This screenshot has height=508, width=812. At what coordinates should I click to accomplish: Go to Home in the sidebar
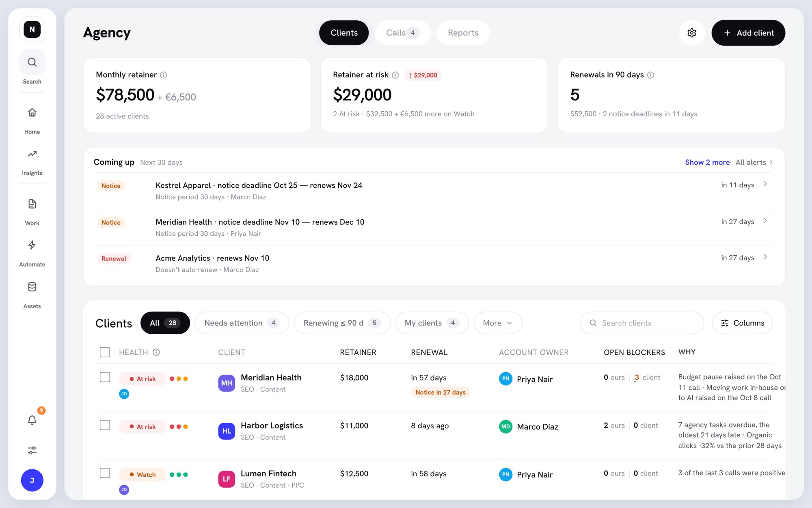[x=32, y=113]
